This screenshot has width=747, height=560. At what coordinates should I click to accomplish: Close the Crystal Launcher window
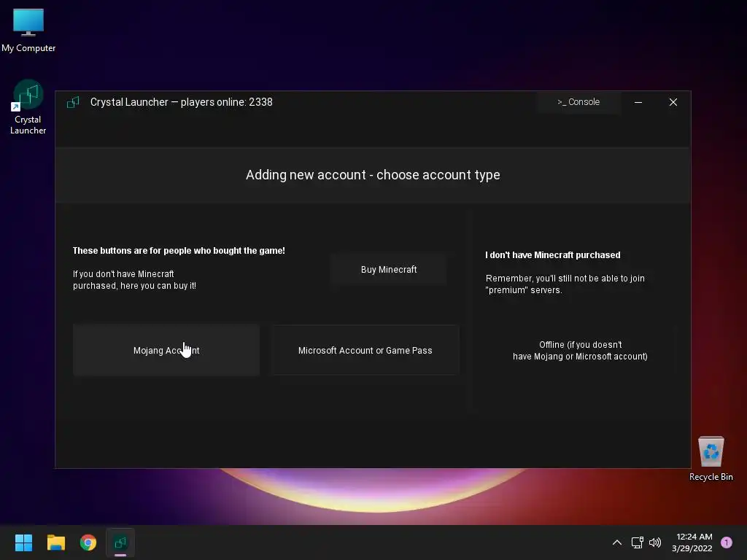pos(673,102)
